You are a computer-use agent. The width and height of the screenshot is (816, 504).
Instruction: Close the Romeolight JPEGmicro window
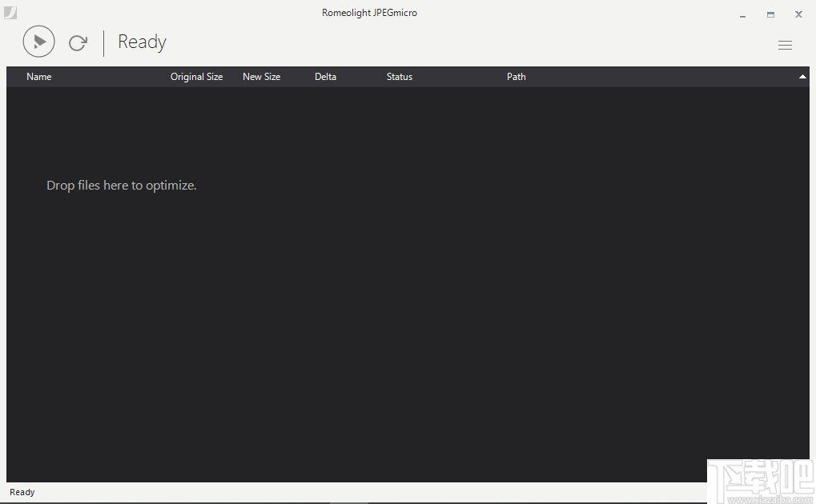tap(799, 14)
